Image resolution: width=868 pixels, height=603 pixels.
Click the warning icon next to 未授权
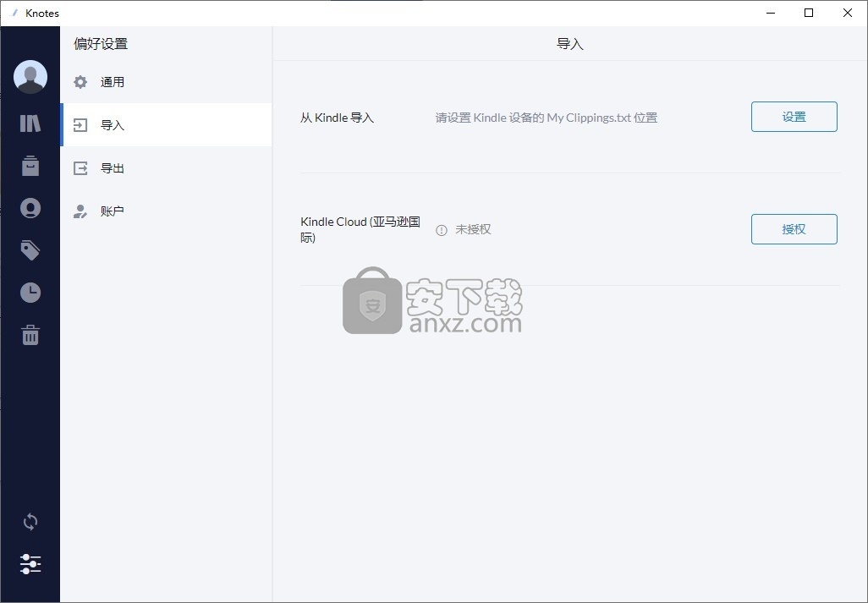pyautogui.click(x=442, y=230)
